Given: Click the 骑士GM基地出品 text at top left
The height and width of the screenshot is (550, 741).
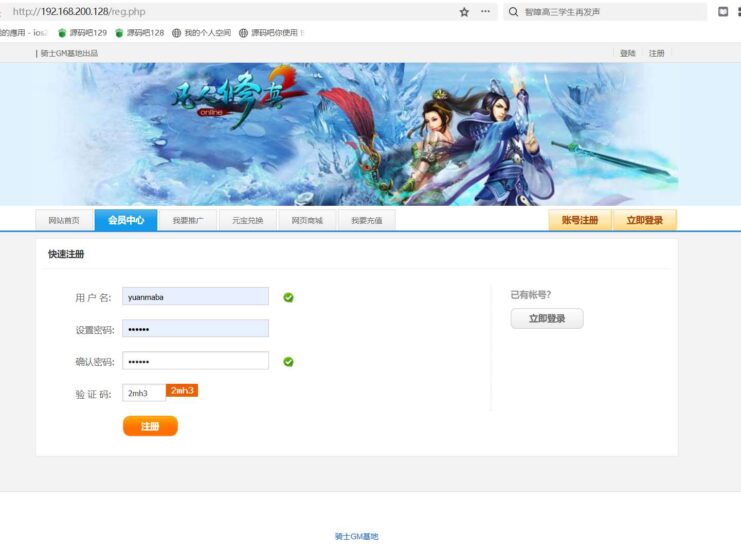Looking at the screenshot, I should coord(69,53).
